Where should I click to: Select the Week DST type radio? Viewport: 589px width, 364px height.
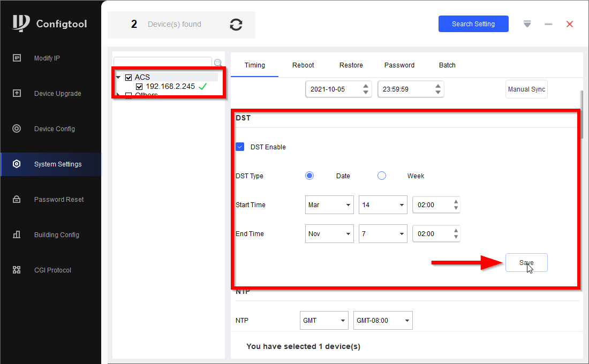point(382,176)
